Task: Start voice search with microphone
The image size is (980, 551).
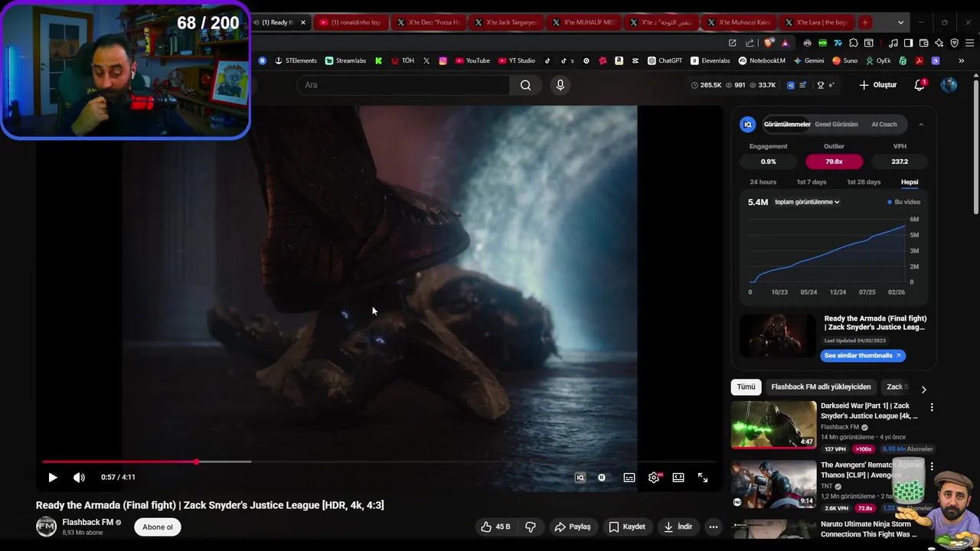Action: [x=560, y=85]
